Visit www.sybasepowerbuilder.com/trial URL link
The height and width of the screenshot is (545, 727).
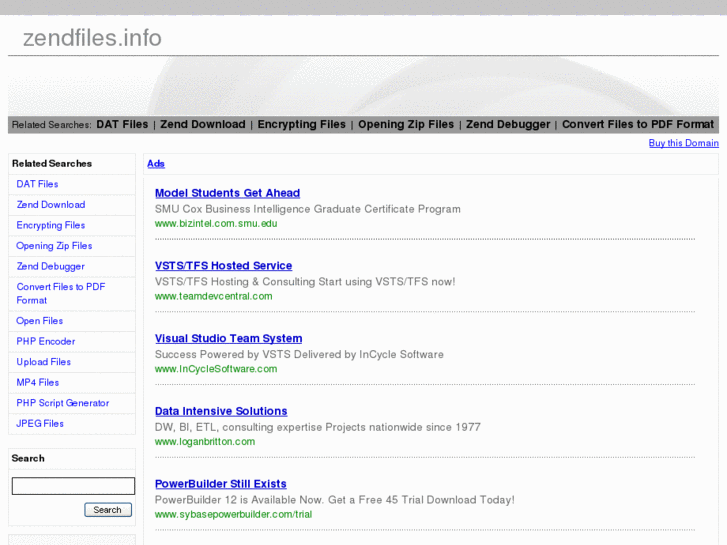click(x=233, y=514)
